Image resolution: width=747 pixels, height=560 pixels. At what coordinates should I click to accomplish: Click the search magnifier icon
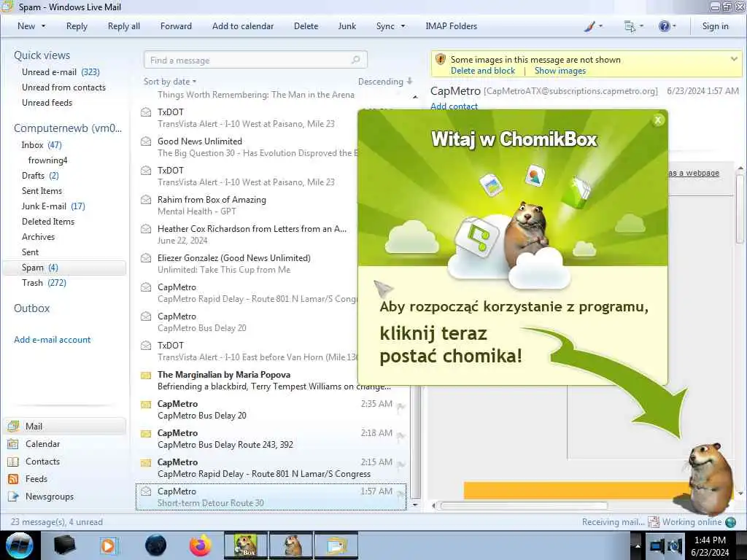[x=356, y=60]
